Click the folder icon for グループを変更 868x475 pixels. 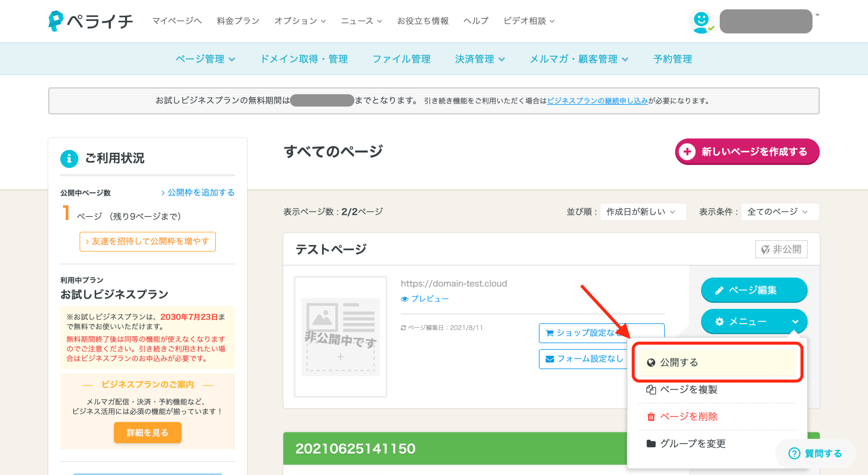pyautogui.click(x=651, y=443)
